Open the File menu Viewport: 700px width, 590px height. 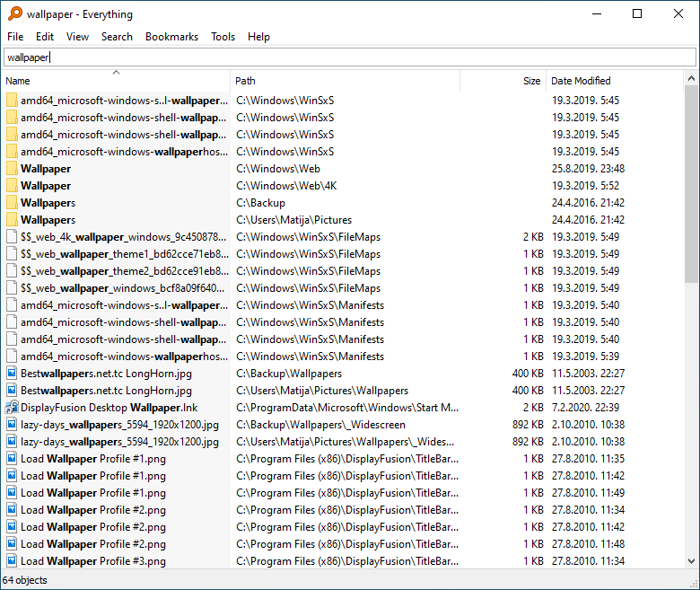tap(15, 37)
